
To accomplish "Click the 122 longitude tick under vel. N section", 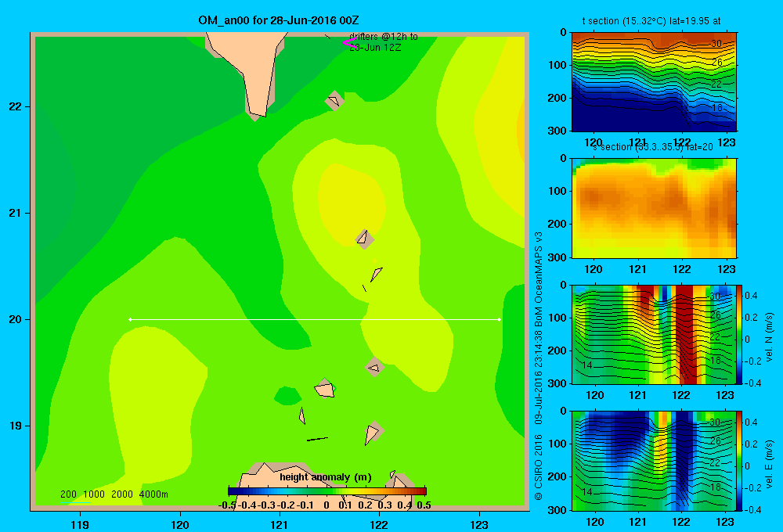I will point(681,395).
